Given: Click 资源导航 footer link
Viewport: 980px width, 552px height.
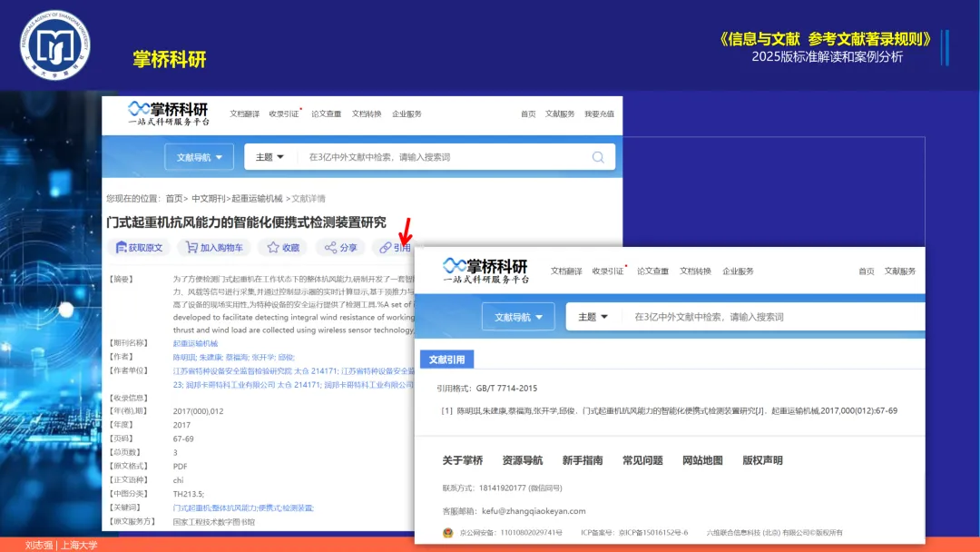Looking at the screenshot, I should click(x=523, y=460).
